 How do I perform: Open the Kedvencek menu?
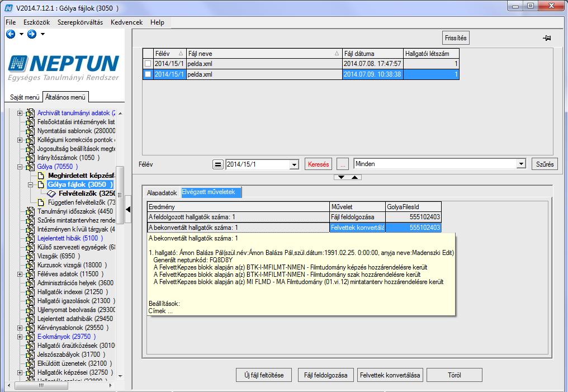pyautogui.click(x=127, y=22)
